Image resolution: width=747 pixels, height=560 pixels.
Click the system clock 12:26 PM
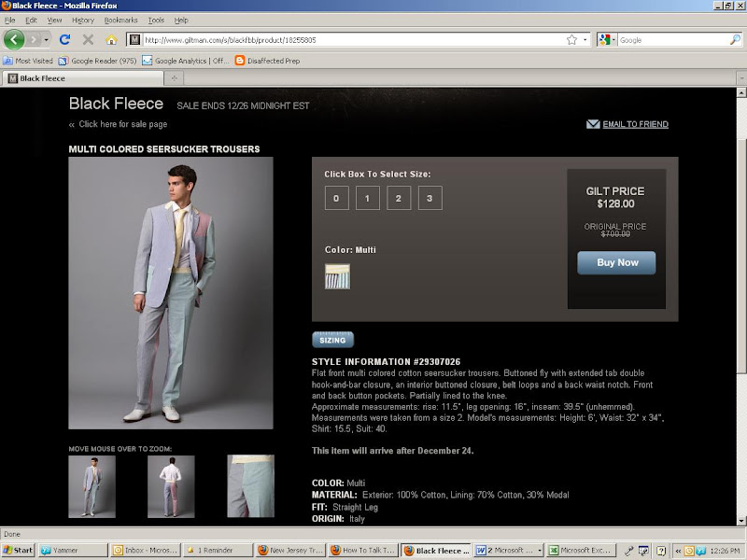point(726,551)
